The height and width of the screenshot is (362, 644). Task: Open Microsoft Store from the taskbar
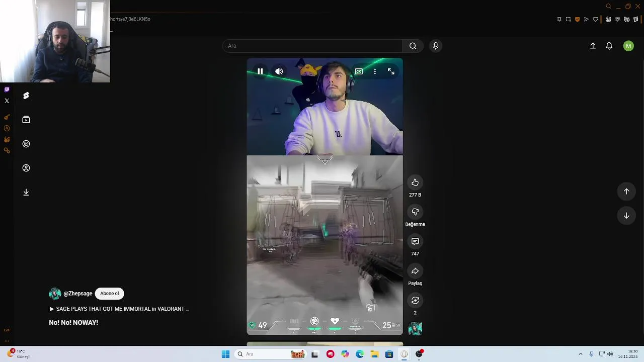[389, 354]
